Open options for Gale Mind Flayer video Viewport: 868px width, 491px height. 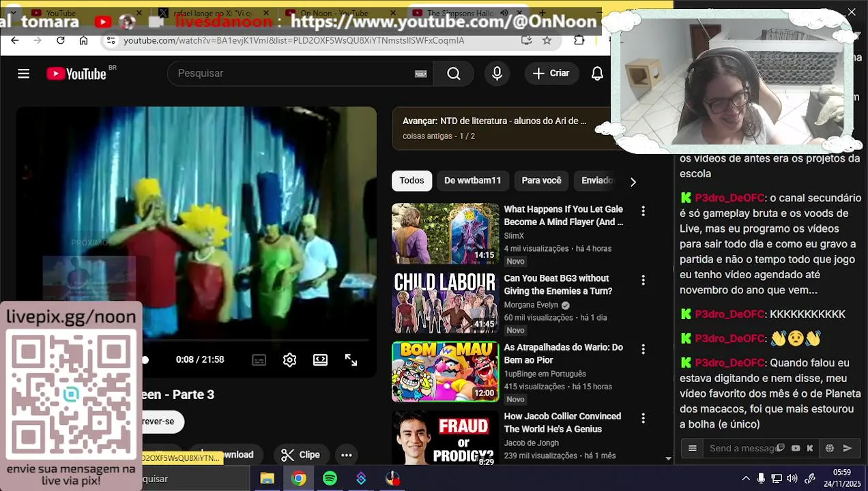click(643, 211)
